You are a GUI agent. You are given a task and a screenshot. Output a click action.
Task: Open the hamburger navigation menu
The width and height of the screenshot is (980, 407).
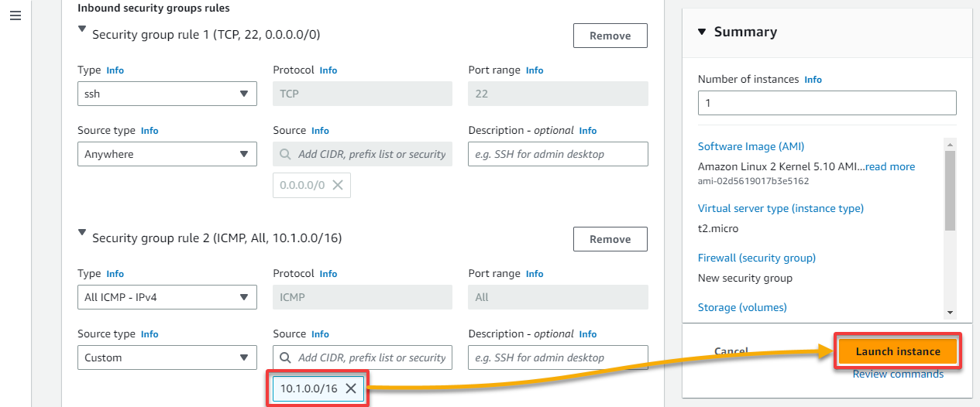(x=15, y=16)
